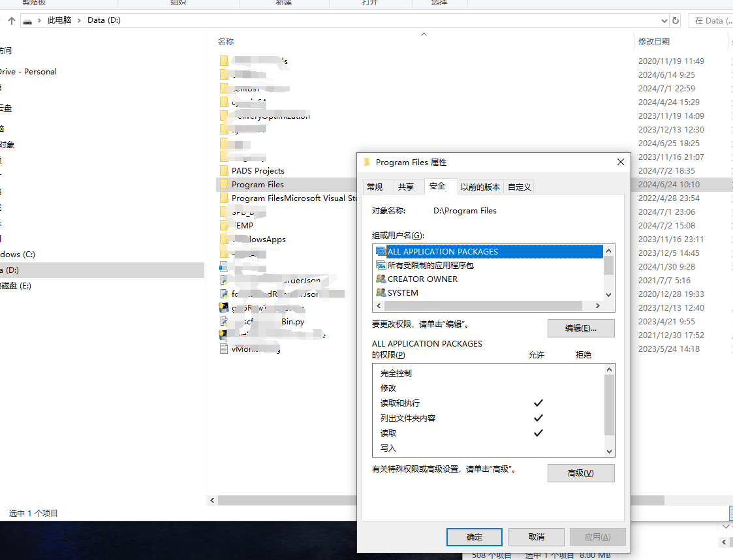Click the 应用(A) button
Image resolution: width=733 pixels, height=560 pixels.
(597, 537)
